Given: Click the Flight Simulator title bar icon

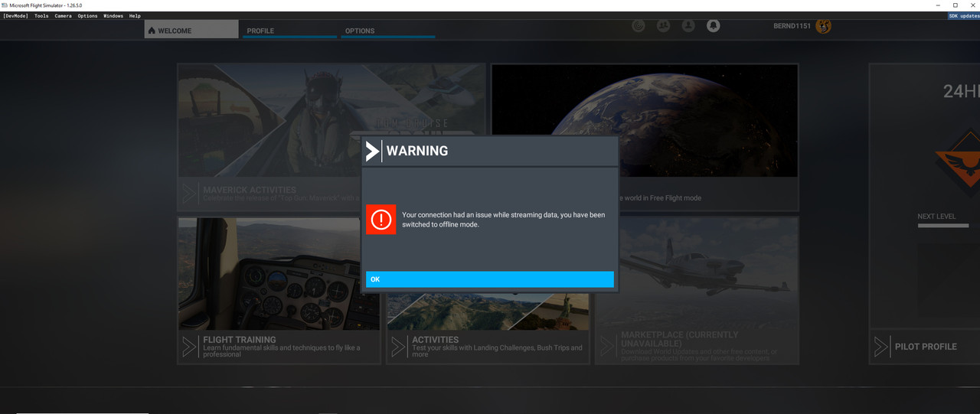Looking at the screenshot, I should coord(5,5).
